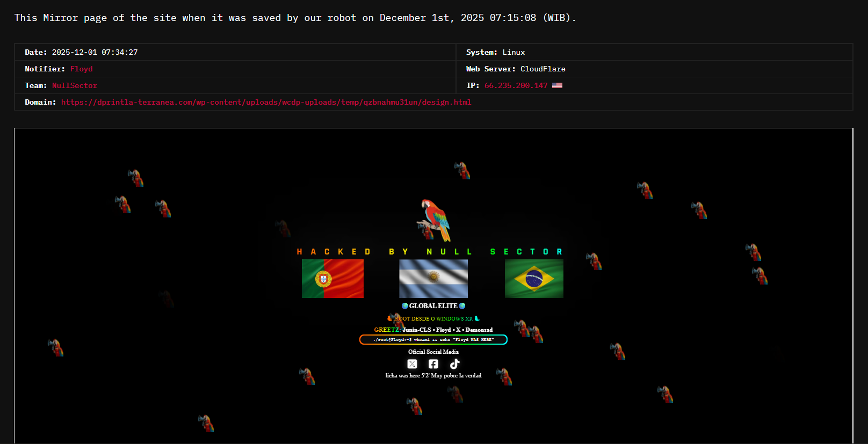The width and height of the screenshot is (868, 444).
Task: Open the TikTok social icon
Action: (454, 364)
